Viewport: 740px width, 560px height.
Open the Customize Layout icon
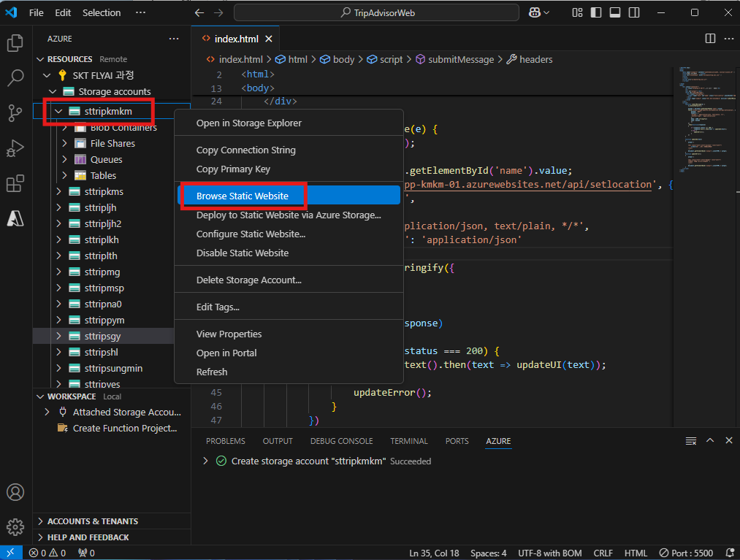coord(577,12)
